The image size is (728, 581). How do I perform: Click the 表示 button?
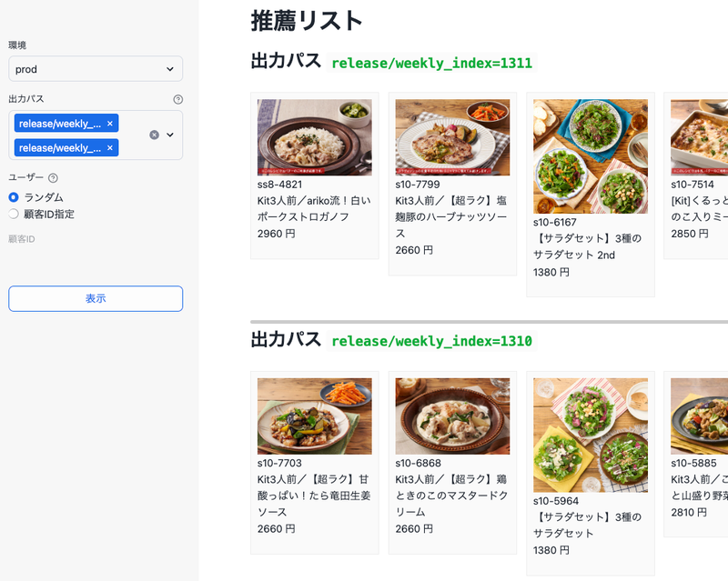(x=96, y=298)
